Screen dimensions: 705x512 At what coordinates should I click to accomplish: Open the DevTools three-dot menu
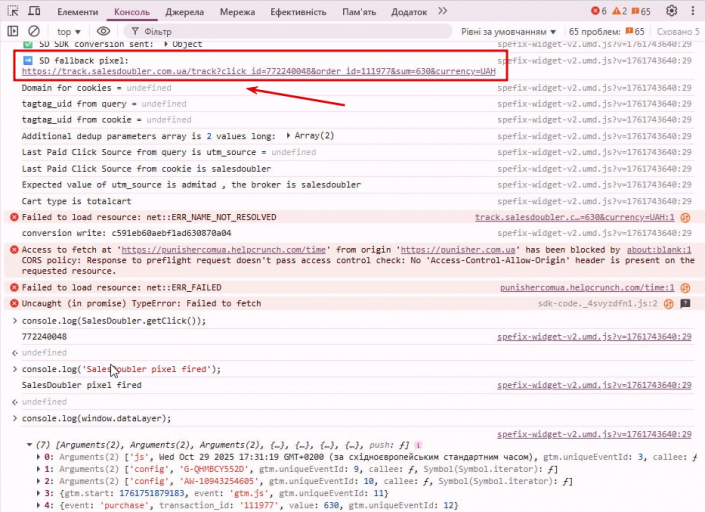coord(692,11)
